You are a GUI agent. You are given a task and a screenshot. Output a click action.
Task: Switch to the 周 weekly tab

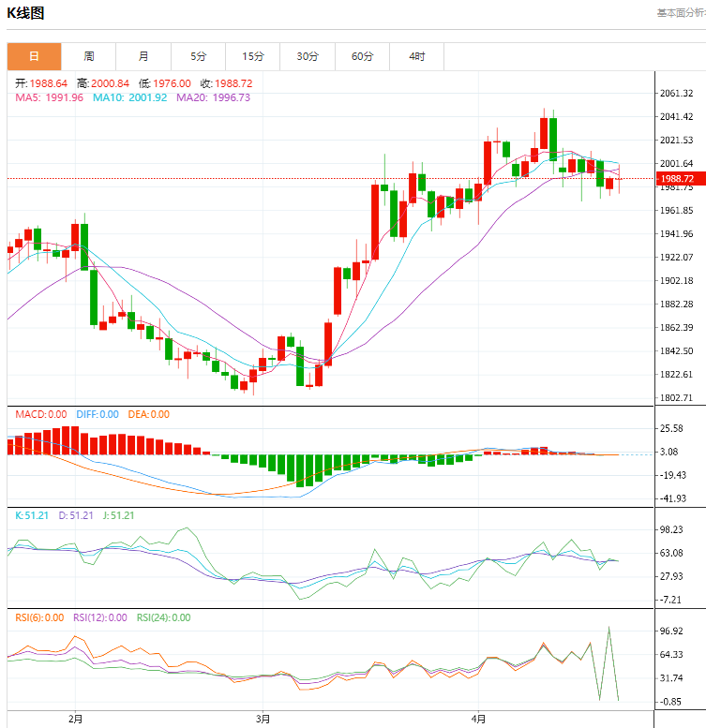click(x=89, y=56)
